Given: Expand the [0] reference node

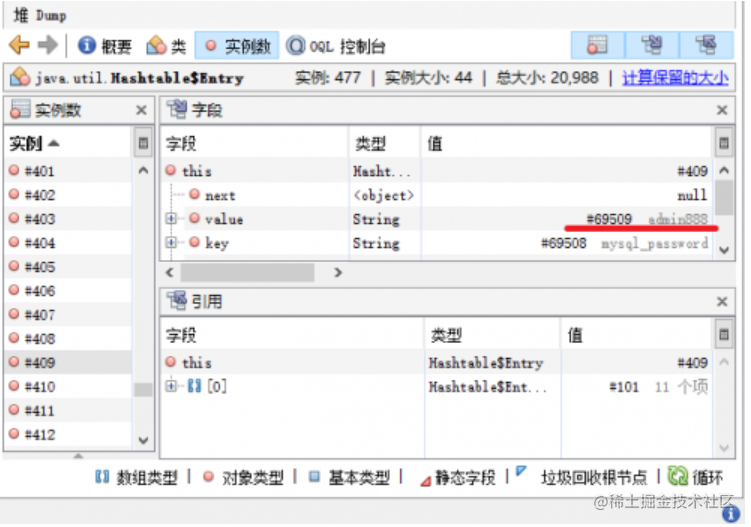Looking at the screenshot, I should click(x=171, y=386).
